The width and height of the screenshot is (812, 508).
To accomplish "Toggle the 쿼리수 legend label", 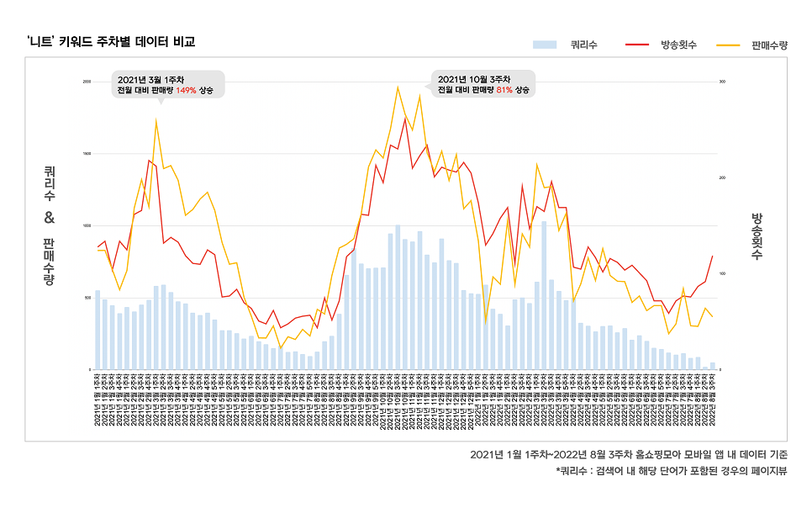I will tap(583, 43).
